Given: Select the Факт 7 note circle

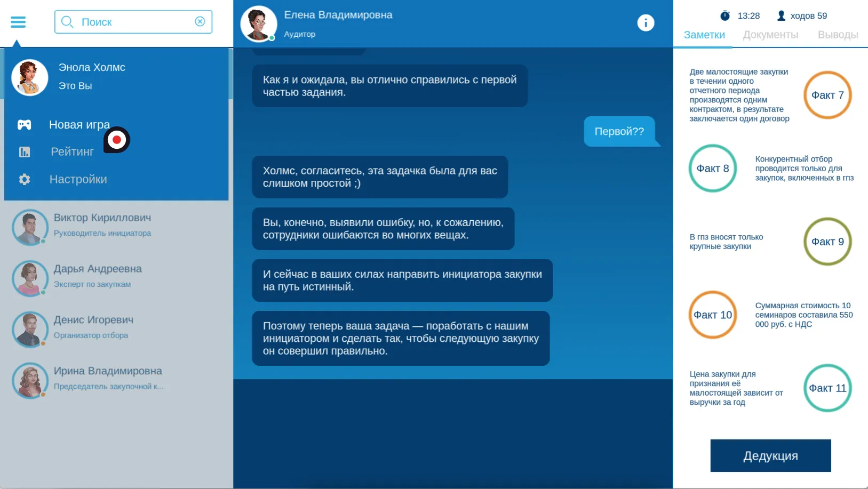Looking at the screenshot, I should tap(827, 95).
